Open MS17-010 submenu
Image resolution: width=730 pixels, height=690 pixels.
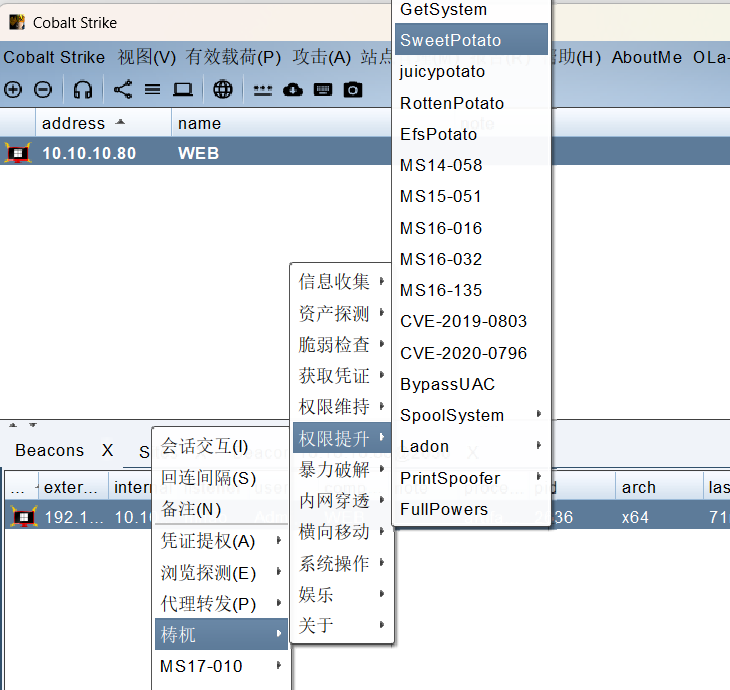point(222,666)
